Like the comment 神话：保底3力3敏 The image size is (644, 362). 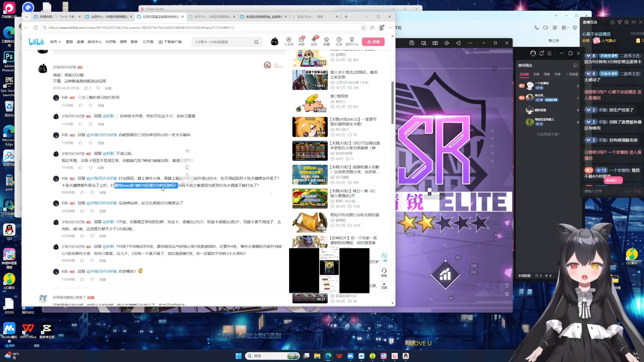coord(86,88)
